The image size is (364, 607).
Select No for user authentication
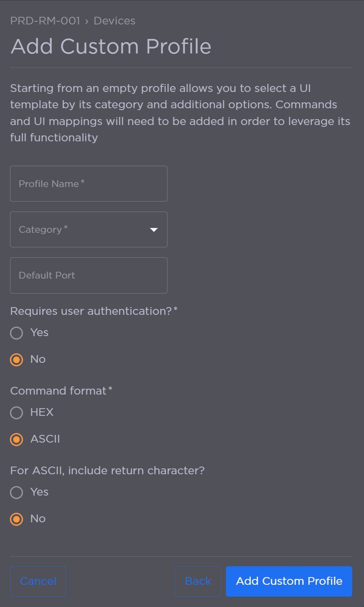coord(16,359)
